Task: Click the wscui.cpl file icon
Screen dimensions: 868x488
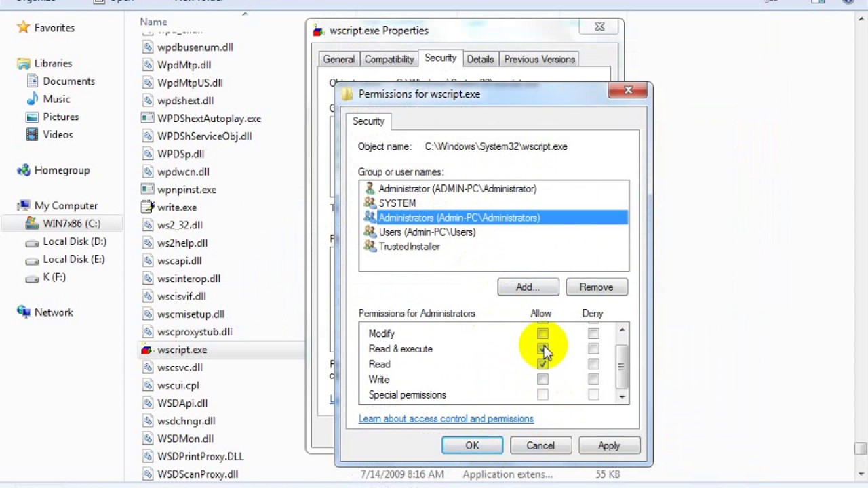Action: click(x=146, y=385)
